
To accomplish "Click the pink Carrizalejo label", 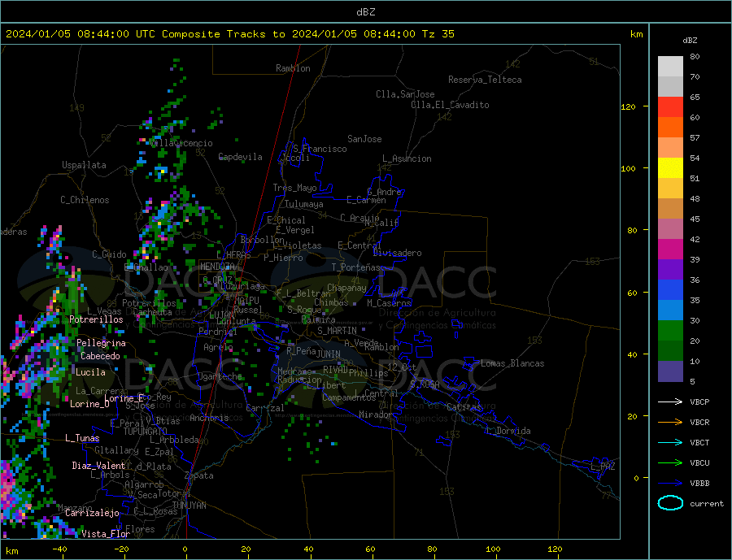I will click(92, 514).
